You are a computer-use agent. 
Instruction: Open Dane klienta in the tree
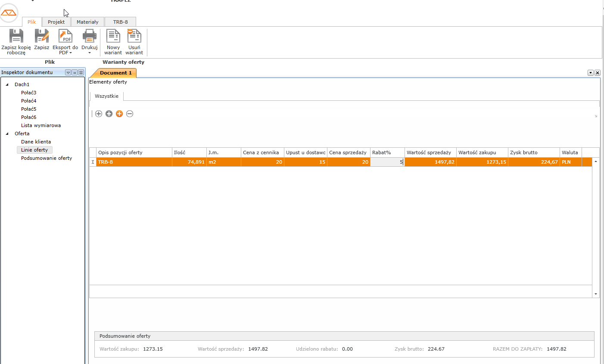tap(36, 142)
